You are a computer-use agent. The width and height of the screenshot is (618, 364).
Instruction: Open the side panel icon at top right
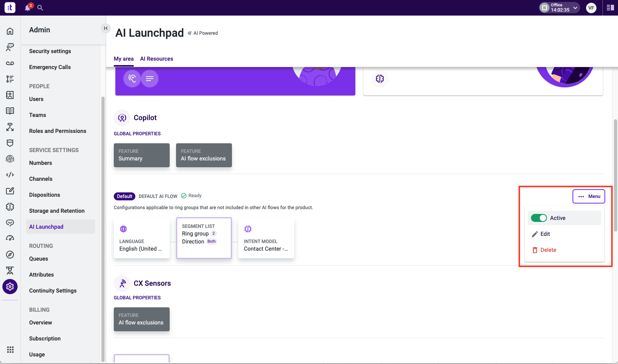click(610, 8)
